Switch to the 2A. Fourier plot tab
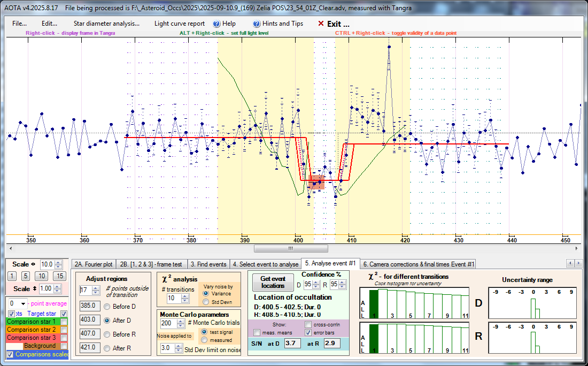 (94, 264)
